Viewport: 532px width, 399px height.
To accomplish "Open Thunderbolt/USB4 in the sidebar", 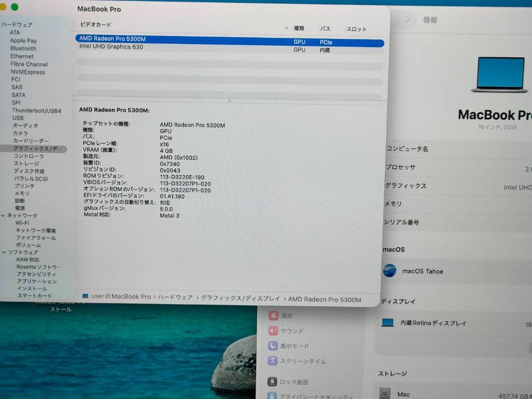I will click(x=36, y=110).
